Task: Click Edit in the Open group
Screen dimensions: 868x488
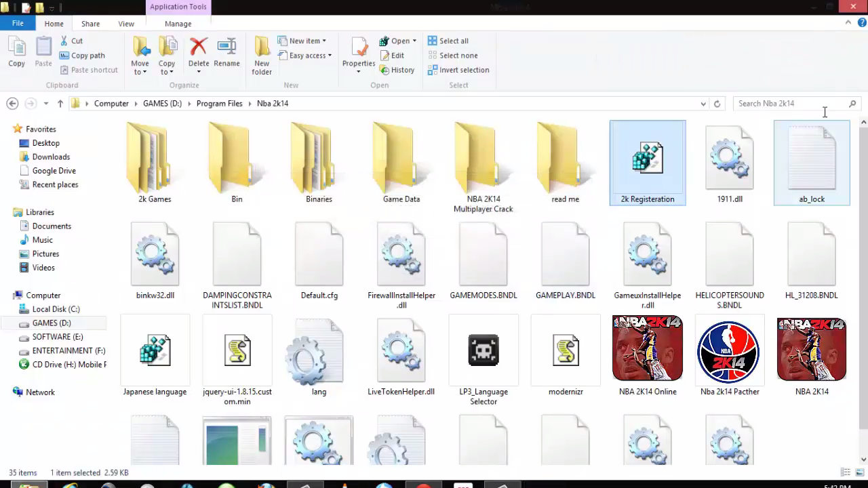Action: pyautogui.click(x=392, y=56)
